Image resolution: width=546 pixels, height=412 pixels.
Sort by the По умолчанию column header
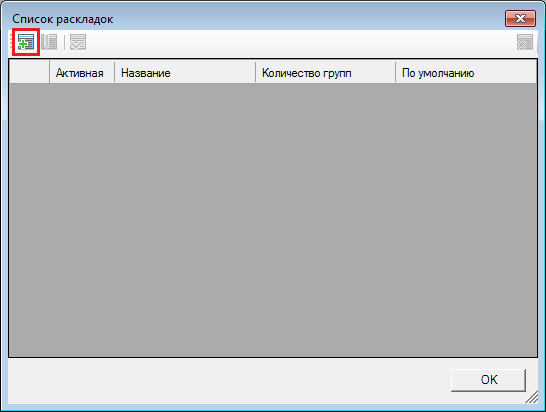pyautogui.click(x=466, y=73)
